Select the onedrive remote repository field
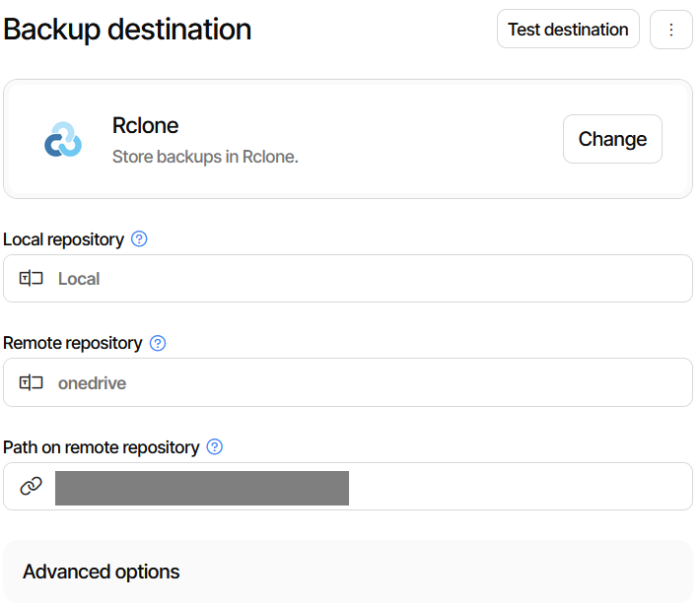Screen dimensions: 700x607 [x=375, y=383]
